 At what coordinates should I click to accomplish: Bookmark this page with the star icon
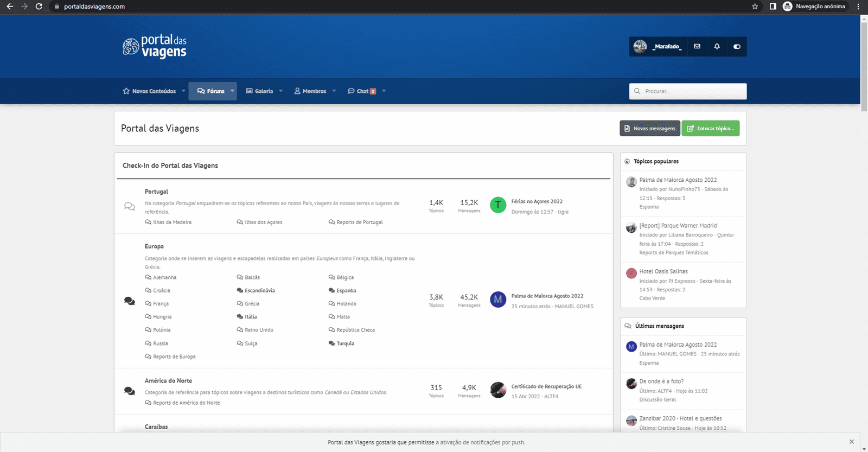click(755, 7)
